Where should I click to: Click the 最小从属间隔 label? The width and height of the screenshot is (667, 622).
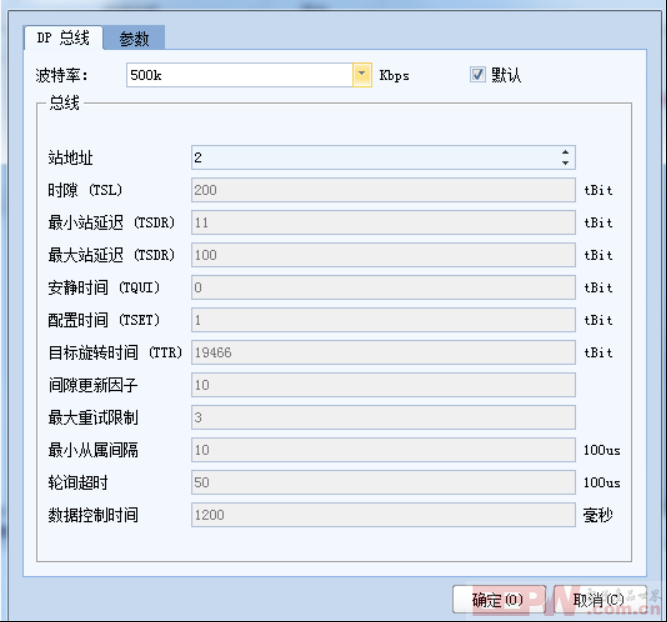tap(93, 450)
